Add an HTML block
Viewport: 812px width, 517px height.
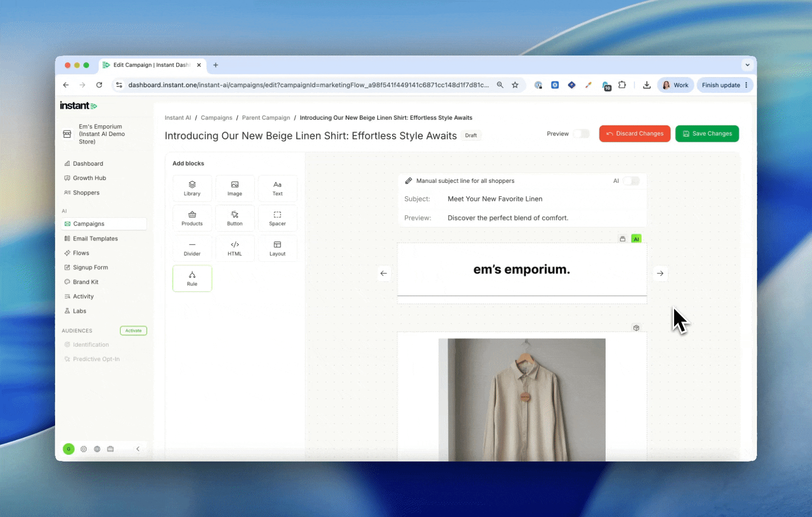click(x=235, y=248)
